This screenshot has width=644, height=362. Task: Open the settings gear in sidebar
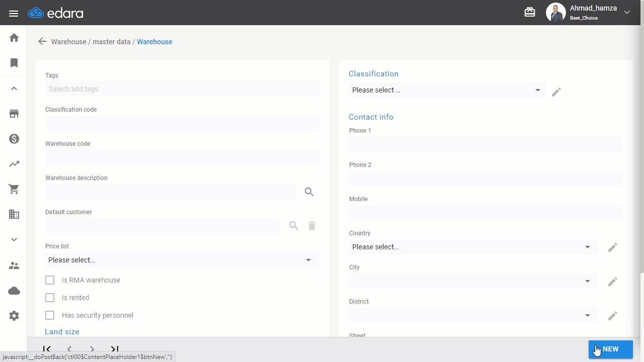click(x=14, y=316)
